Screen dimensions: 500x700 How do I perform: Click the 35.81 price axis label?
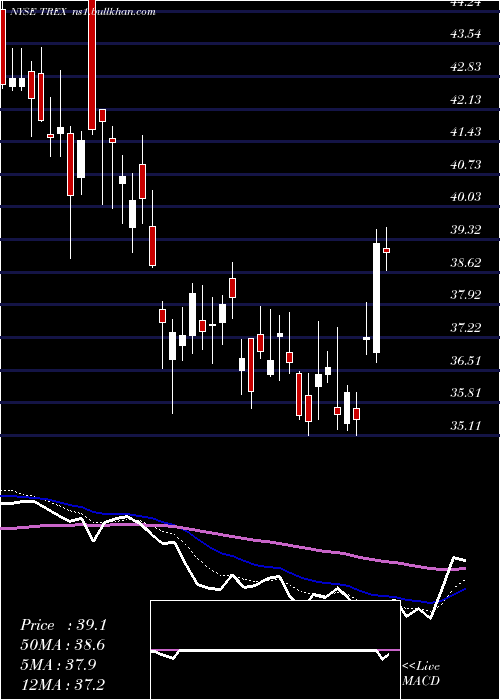[x=466, y=393]
